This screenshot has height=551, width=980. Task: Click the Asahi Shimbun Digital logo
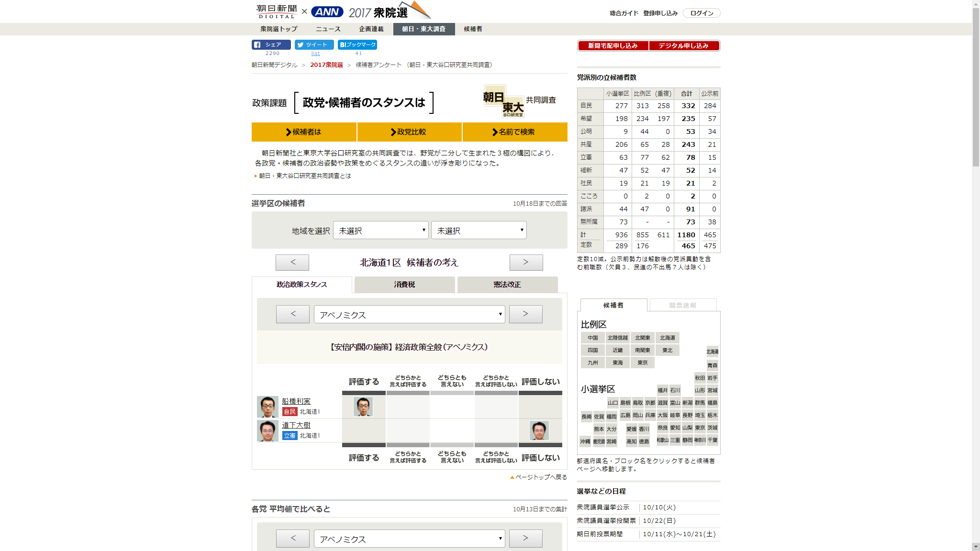click(x=277, y=11)
